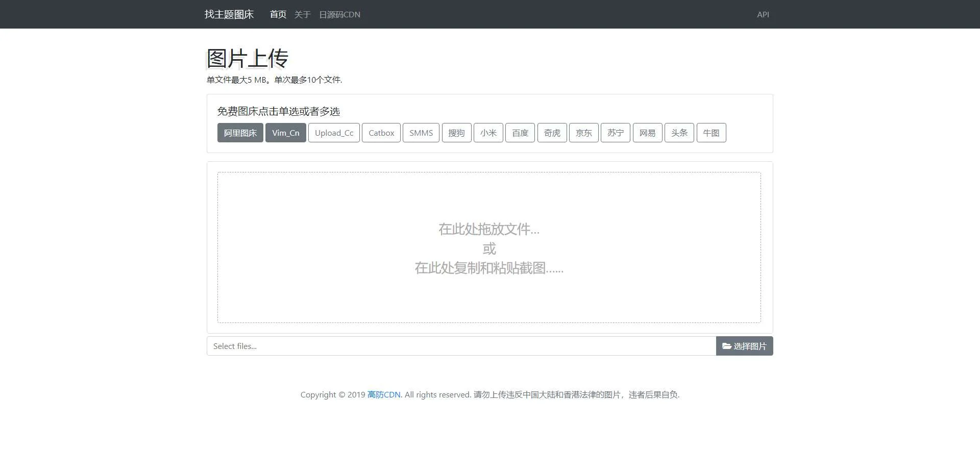Enable the Upload_Cc image host

334,133
